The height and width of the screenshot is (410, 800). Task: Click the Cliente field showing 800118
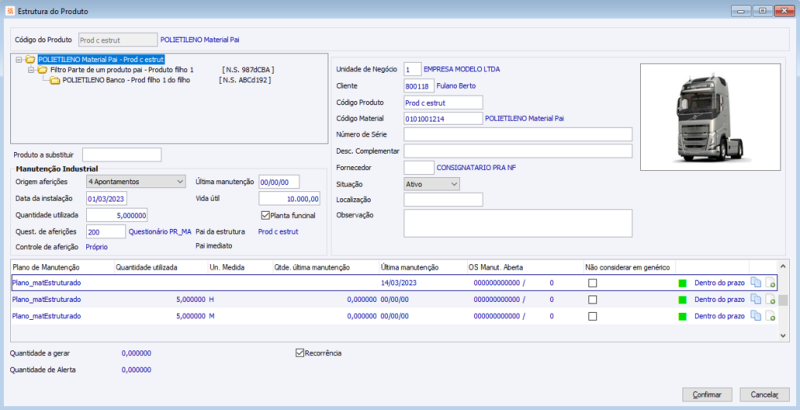point(419,86)
